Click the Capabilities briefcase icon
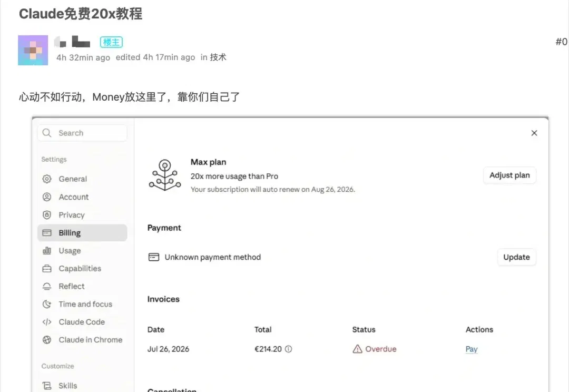This screenshot has width=569, height=392. point(47,269)
